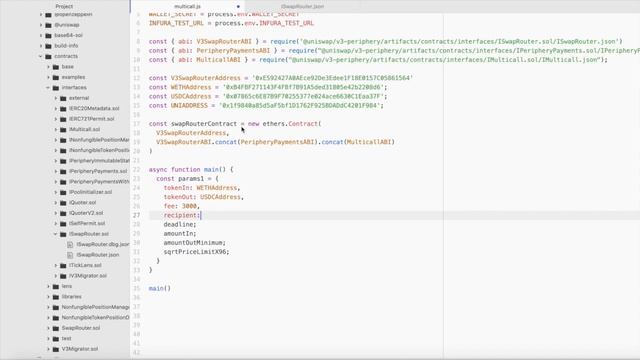
Task: Click 'INFURA_TEST_URL' at line start
Action: point(176,23)
